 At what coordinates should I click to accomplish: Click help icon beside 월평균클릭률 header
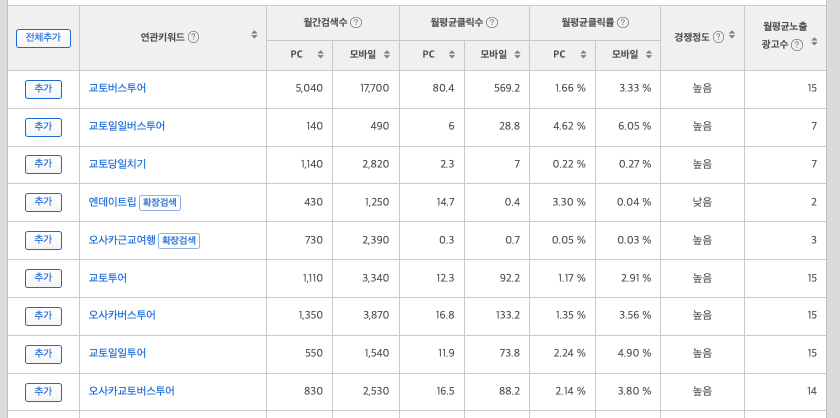click(x=622, y=23)
